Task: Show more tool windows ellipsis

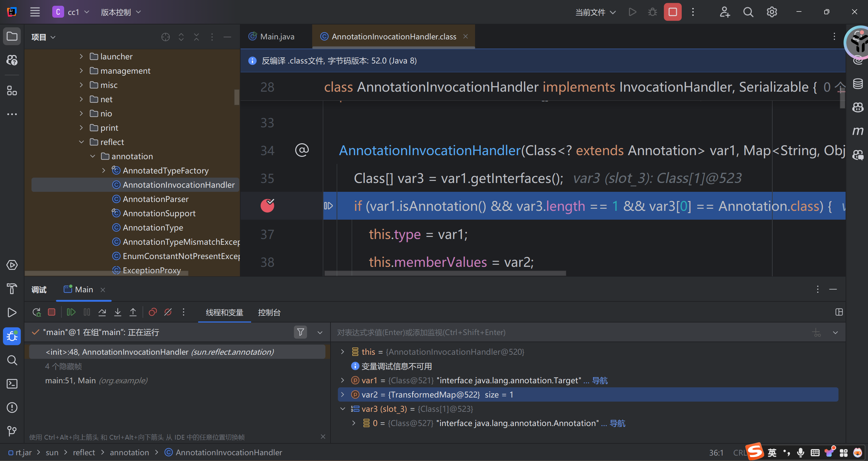Action: 12,114
